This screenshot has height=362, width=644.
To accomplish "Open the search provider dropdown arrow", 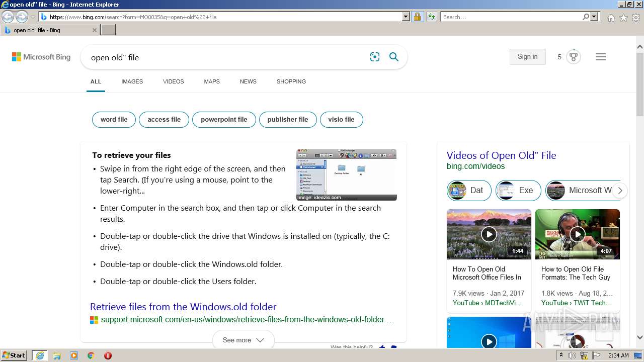I will (594, 17).
